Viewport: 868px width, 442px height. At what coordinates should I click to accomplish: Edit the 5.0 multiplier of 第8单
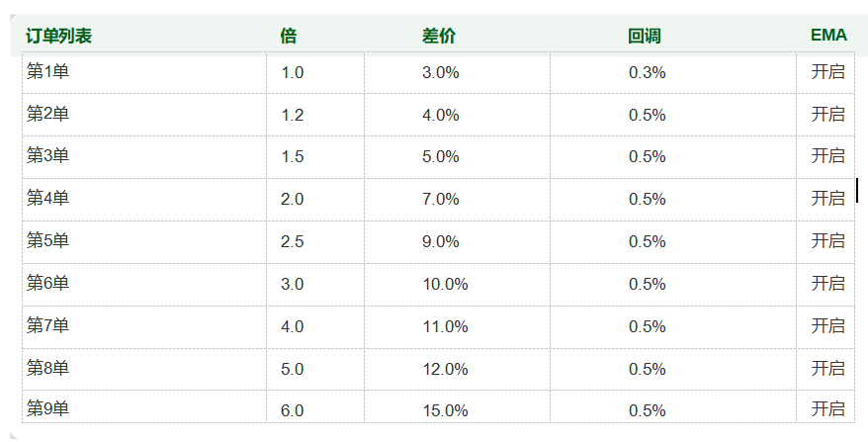[x=293, y=369]
